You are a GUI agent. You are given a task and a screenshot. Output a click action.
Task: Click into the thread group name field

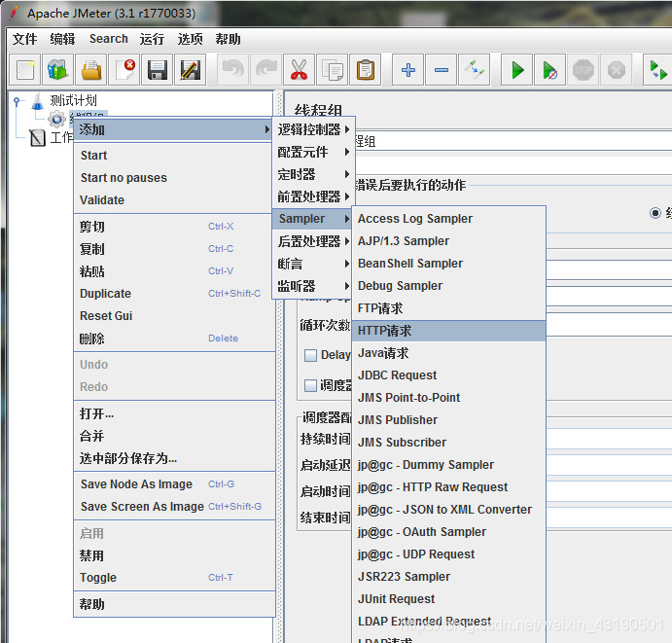(513, 141)
